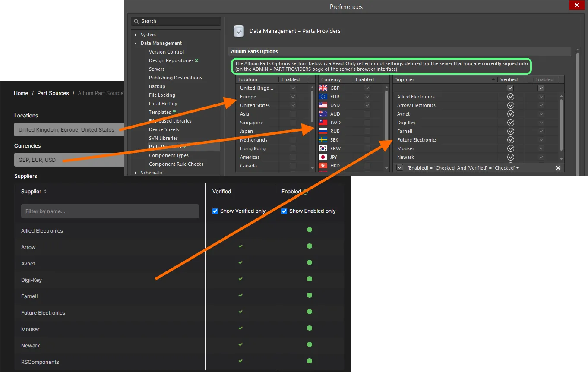Click the RUB Russian flag icon

coord(323,131)
